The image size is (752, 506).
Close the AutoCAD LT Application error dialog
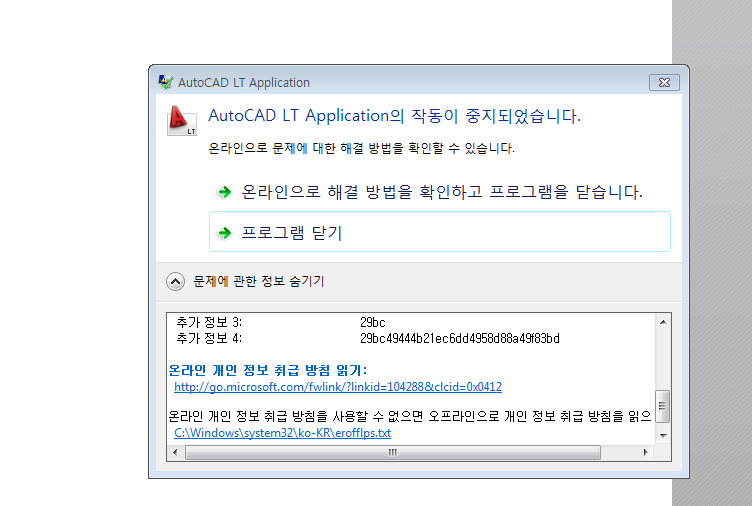pos(664,82)
